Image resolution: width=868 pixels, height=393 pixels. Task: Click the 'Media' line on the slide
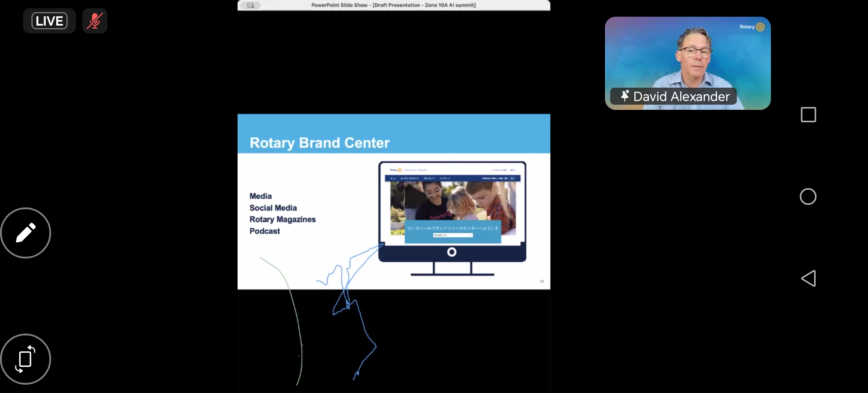(x=260, y=196)
